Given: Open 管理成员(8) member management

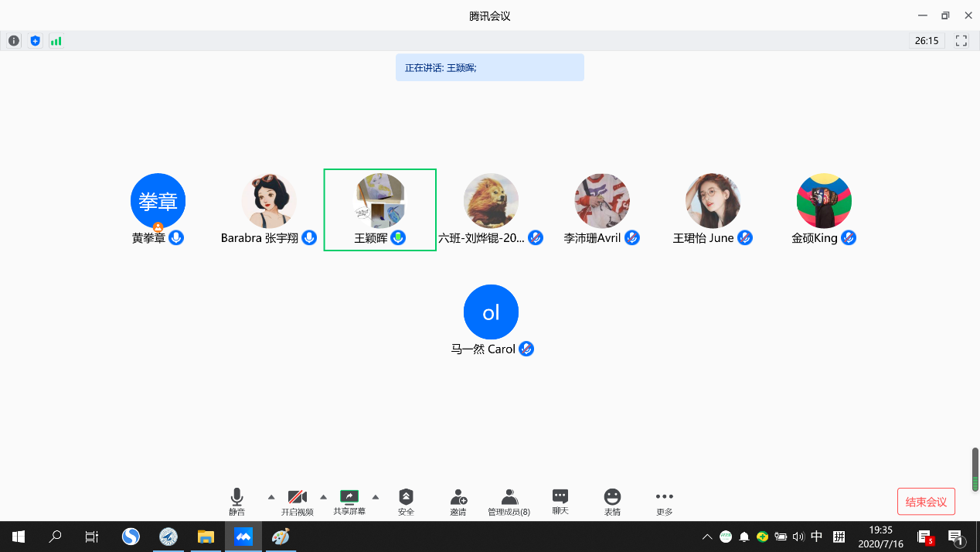Looking at the screenshot, I should click(509, 501).
